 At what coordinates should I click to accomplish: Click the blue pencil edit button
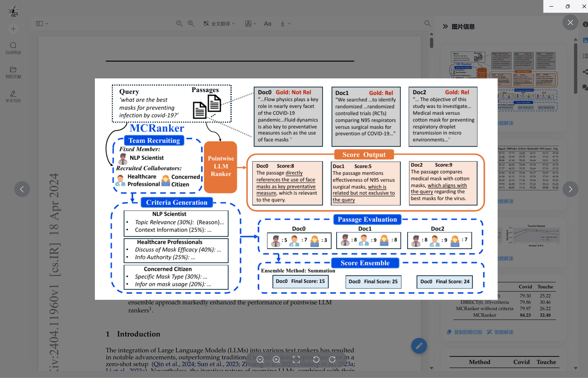click(x=419, y=346)
